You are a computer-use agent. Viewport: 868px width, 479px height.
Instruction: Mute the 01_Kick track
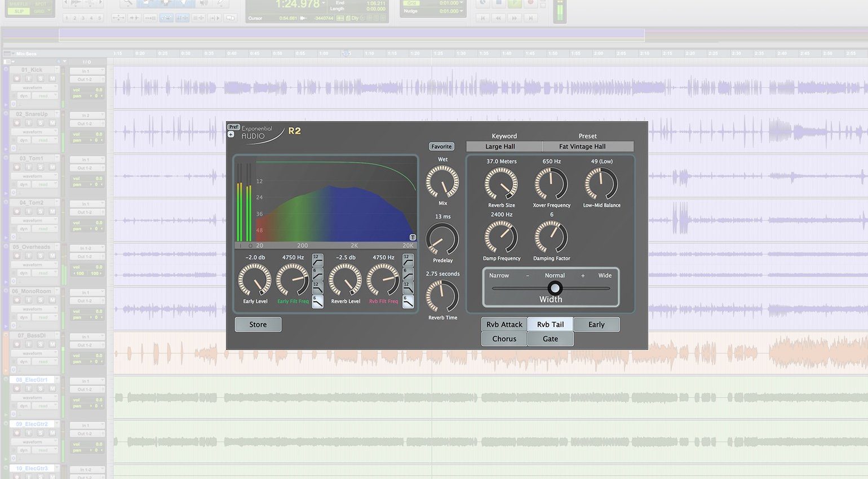(x=52, y=78)
